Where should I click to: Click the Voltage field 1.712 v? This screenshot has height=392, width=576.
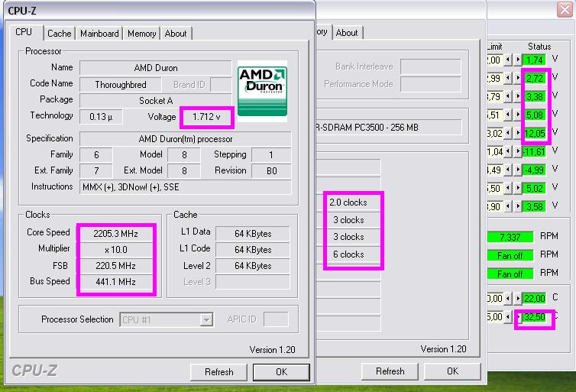[206, 117]
